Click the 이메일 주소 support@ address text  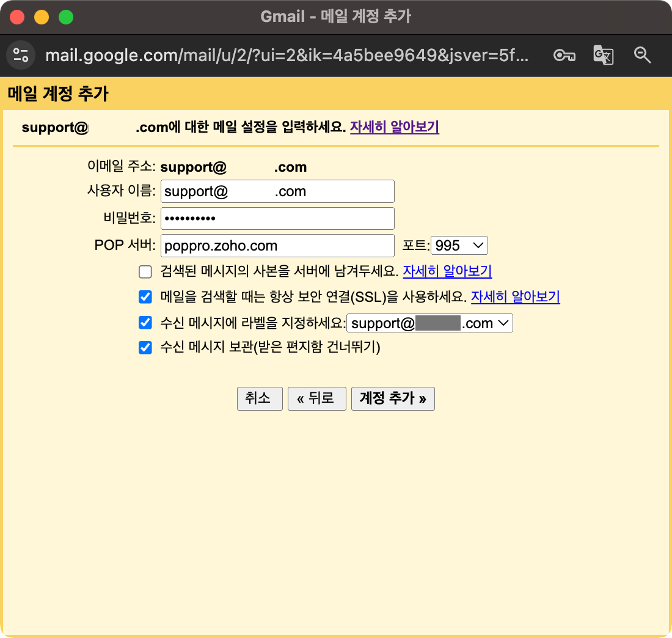(233, 167)
